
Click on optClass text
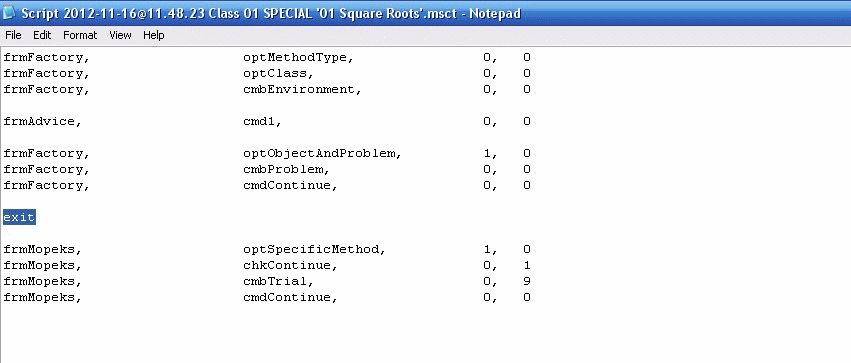[278, 73]
